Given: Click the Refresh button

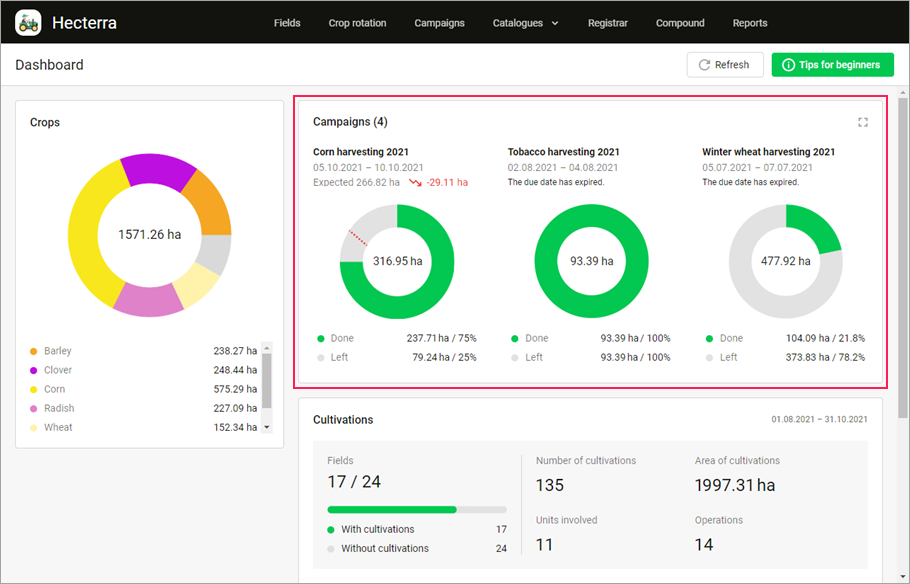Looking at the screenshot, I should click(x=725, y=64).
